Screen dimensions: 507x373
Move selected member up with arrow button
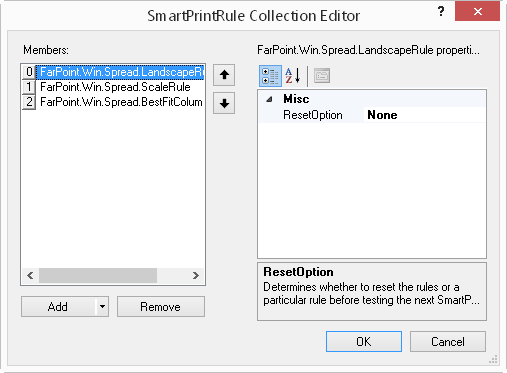tap(224, 75)
